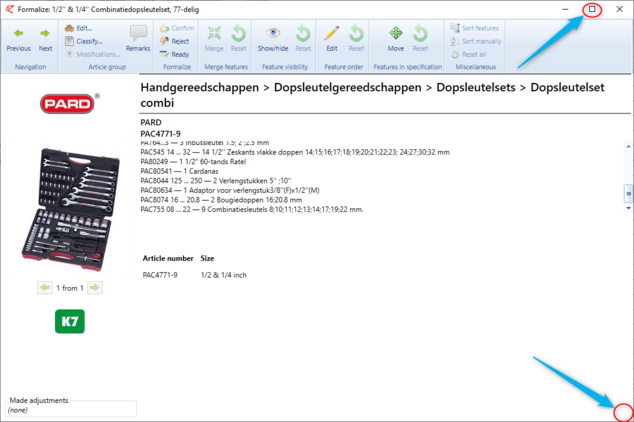Viewport: 634px width, 422px height.
Task: Click Sort manually
Action: point(476,41)
